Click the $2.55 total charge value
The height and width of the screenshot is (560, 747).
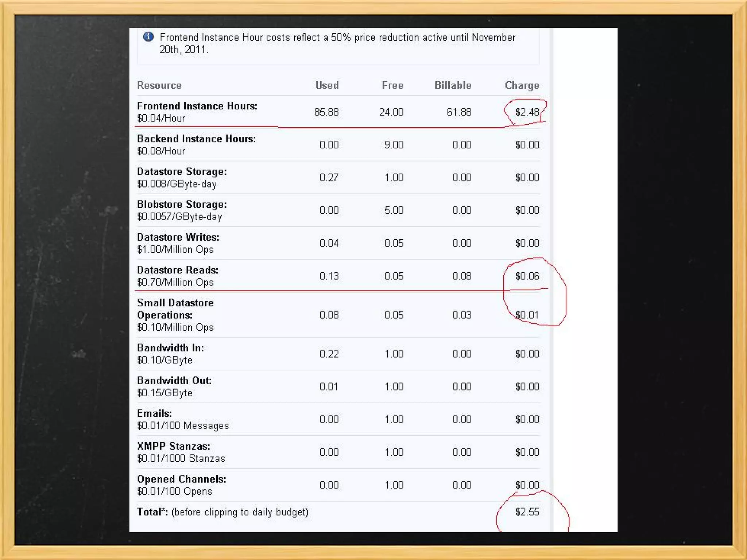pyautogui.click(x=527, y=512)
